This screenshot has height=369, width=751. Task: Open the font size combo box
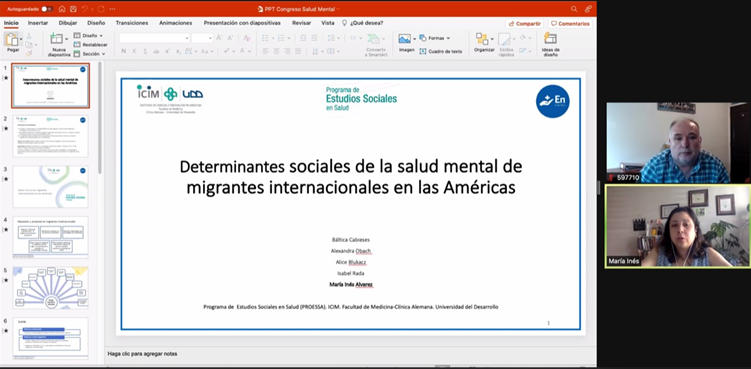coord(202,38)
